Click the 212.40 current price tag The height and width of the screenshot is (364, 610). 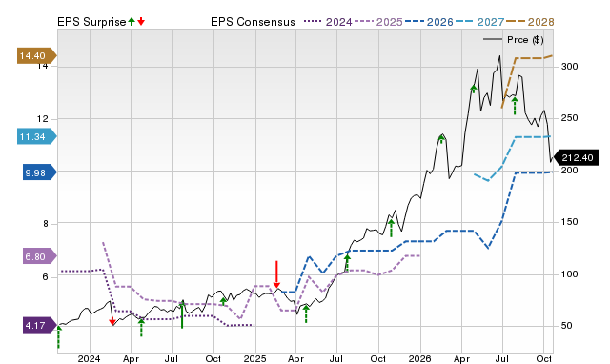(x=575, y=158)
